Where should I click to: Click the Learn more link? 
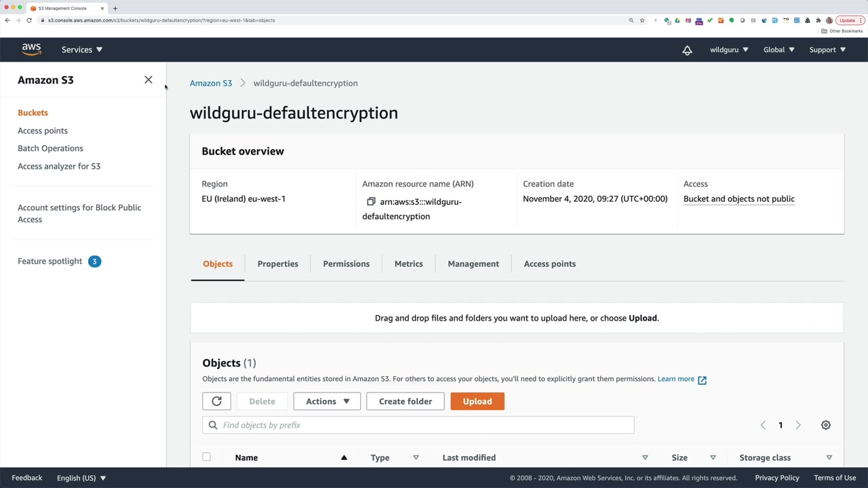pos(676,379)
